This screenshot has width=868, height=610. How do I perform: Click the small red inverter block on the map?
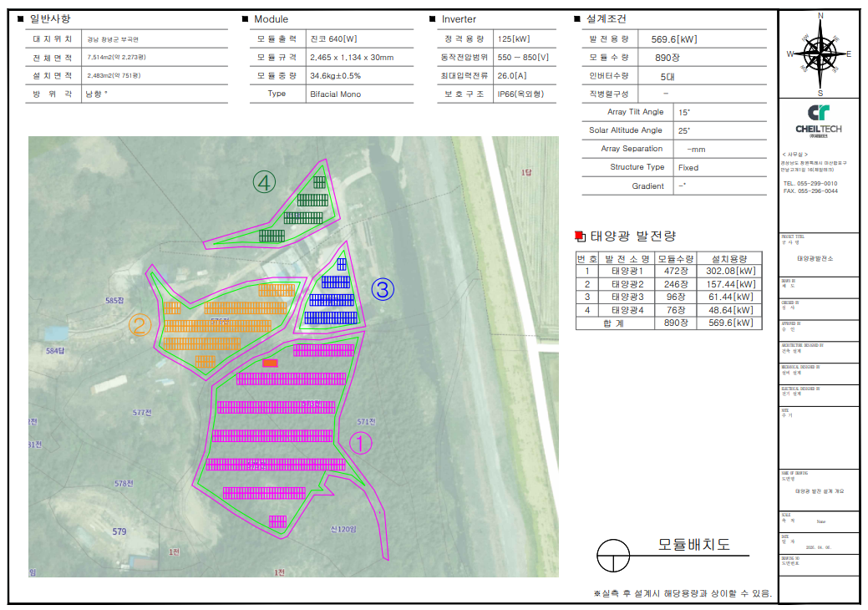[x=270, y=363]
